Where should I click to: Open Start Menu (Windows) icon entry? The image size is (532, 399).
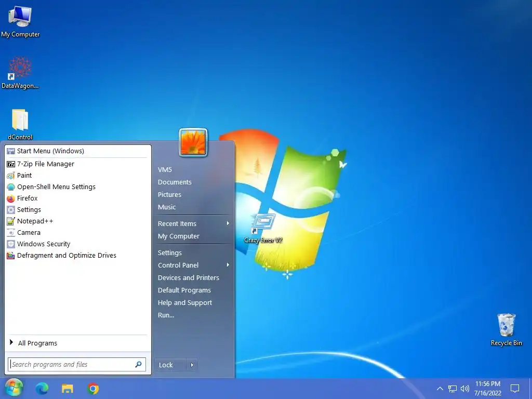[x=11, y=151]
